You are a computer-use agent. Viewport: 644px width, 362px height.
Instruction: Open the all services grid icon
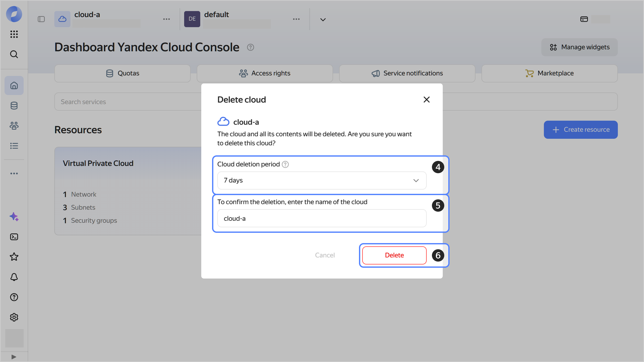point(14,34)
